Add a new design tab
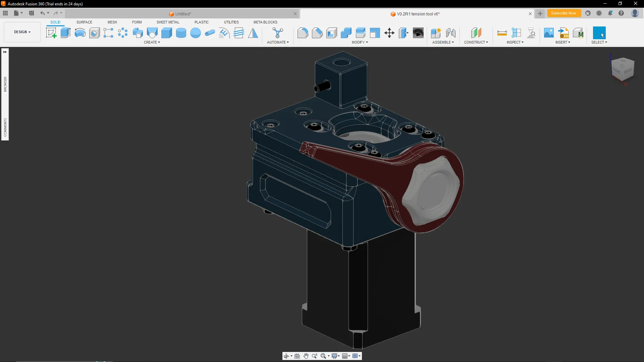644x362 pixels. coord(540,14)
